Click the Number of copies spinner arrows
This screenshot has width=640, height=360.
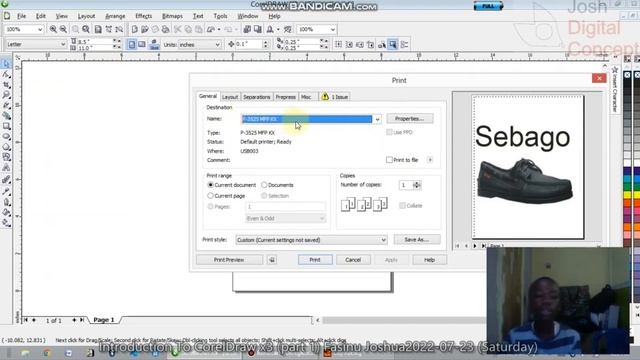[417, 185]
